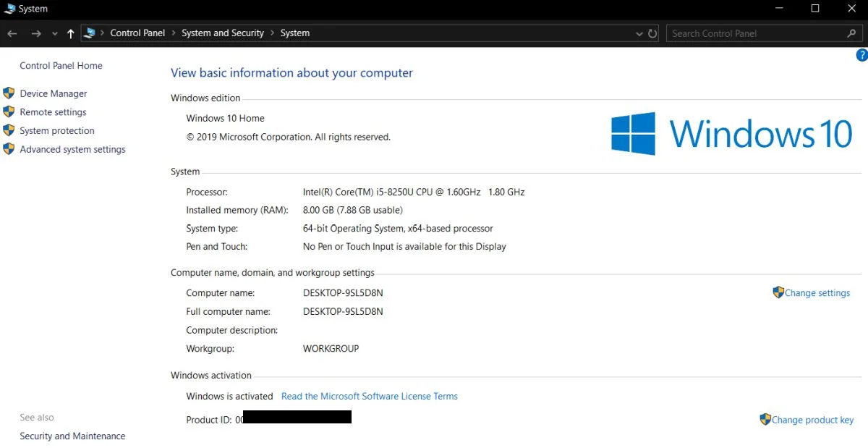This screenshot has height=448, width=868.
Task: Click the shield icon next to Change settings
Action: 778,292
